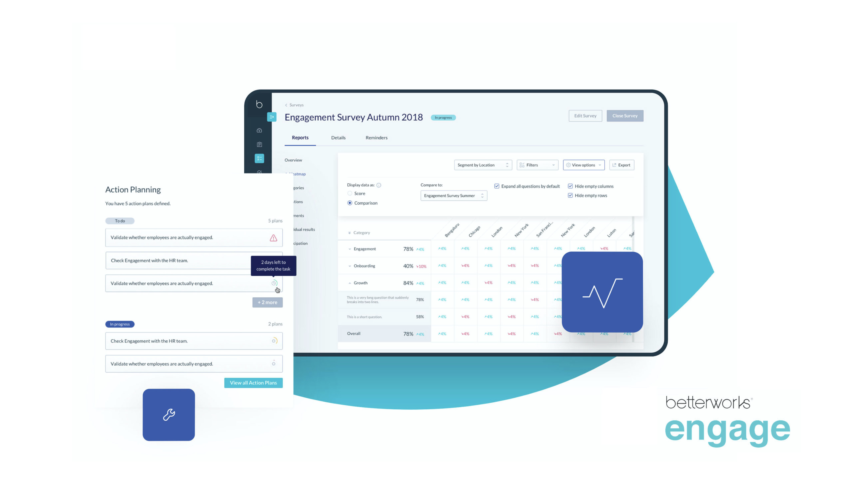This screenshot has height=488, width=868.
Task: Click the wrench/settings tool icon
Action: [169, 414]
